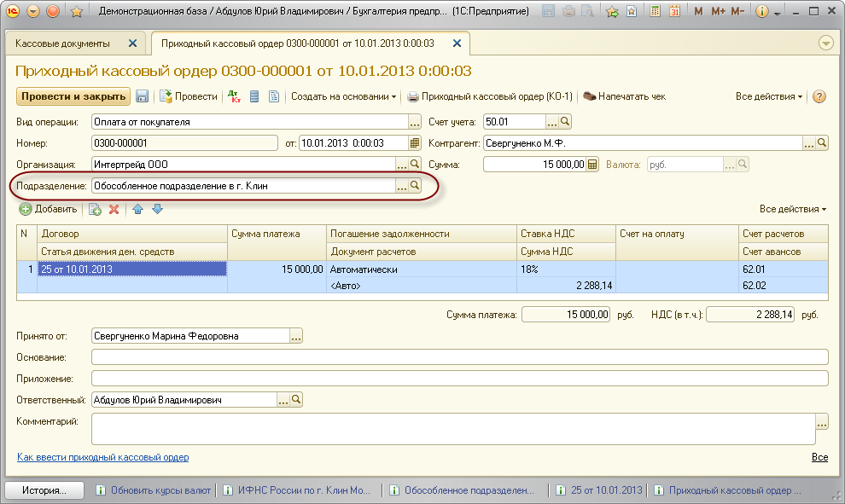The width and height of the screenshot is (845, 504).
Task: Open 25 от 10.01.2013 status item
Action: [599, 490]
